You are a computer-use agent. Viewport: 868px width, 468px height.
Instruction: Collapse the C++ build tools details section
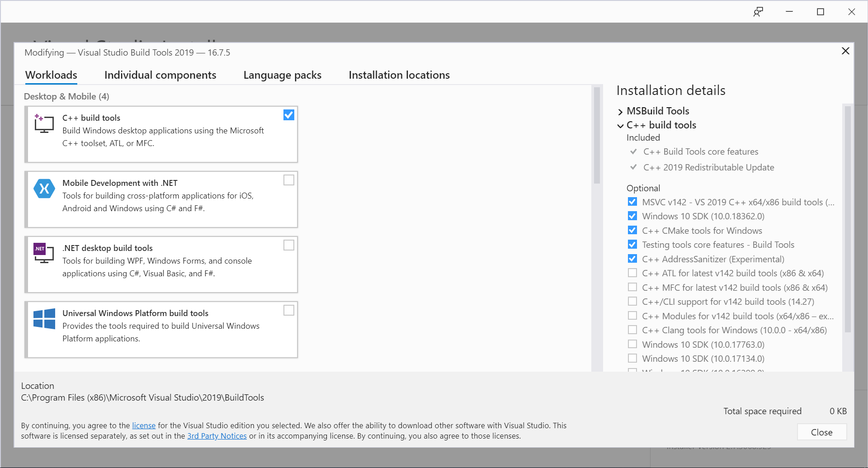620,125
